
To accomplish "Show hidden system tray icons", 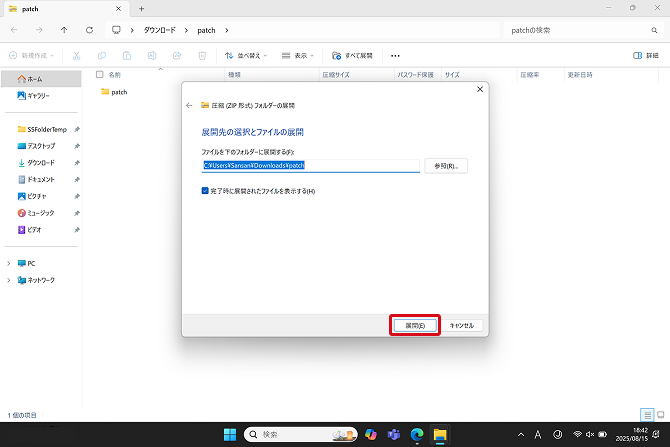I will (521, 435).
